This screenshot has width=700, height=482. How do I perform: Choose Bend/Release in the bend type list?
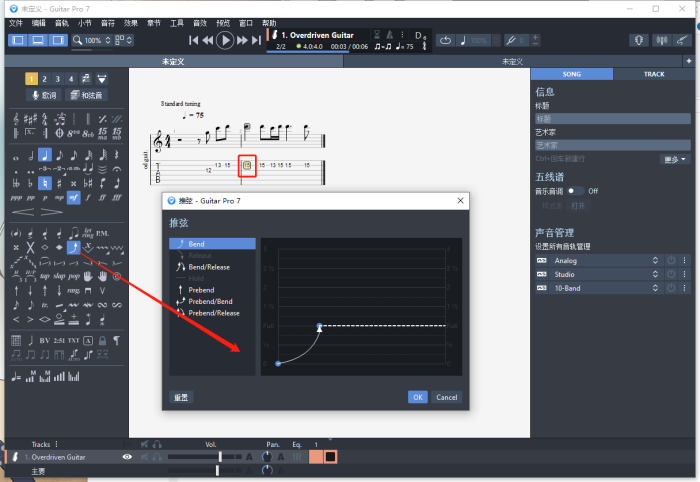point(208,267)
